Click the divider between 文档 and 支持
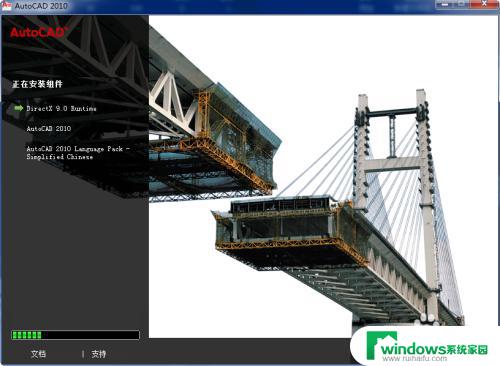The image size is (500, 366). [x=83, y=354]
